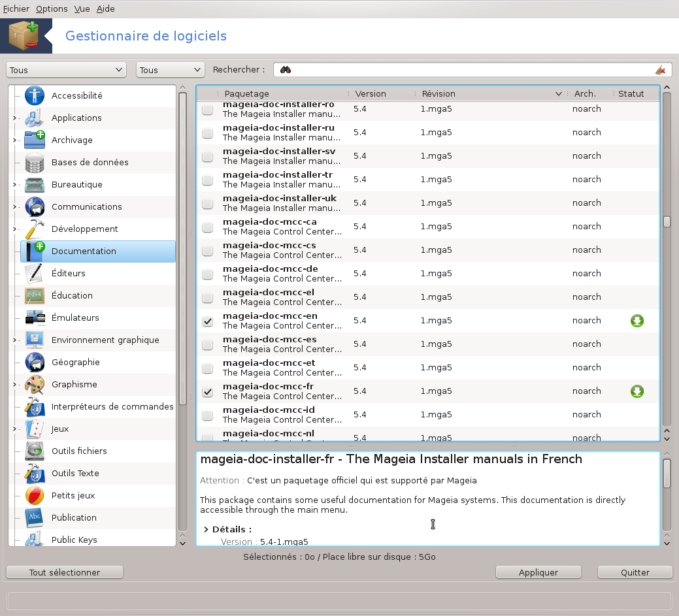Screen dimensions: 679x616
Task: Expand the Détails section
Action: 206,529
